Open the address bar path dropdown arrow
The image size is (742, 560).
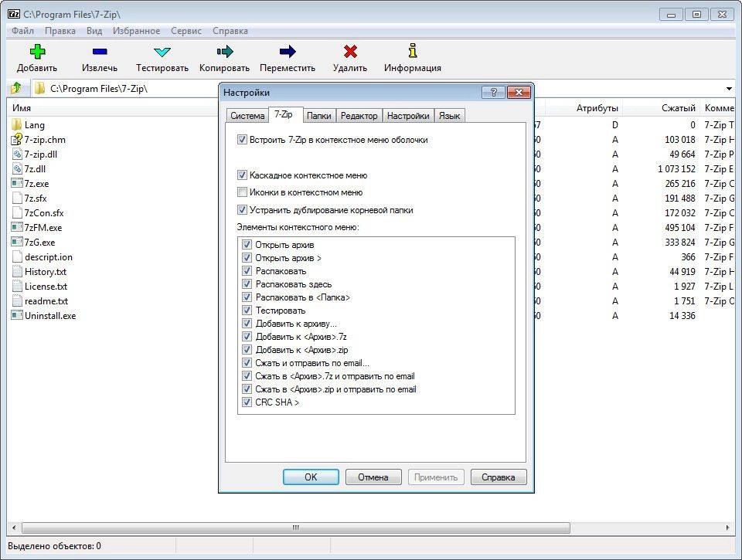pyautogui.click(x=729, y=89)
